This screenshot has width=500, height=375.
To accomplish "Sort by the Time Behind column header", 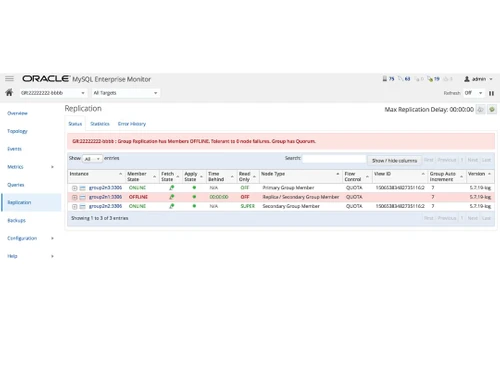I will pyautogui.click(x=221, y=176).
